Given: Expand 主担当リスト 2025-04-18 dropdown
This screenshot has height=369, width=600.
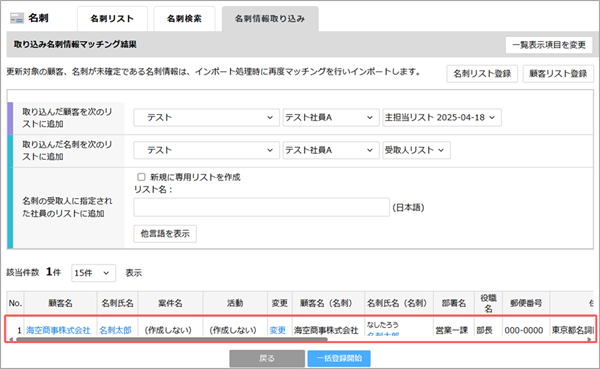Looking at the screenshot, I should click(442, 118).
